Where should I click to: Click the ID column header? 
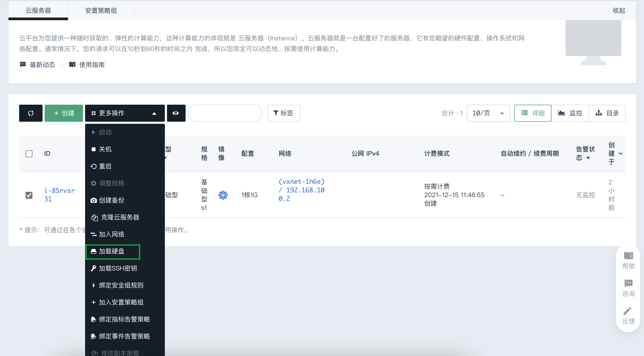click(47, 154)
